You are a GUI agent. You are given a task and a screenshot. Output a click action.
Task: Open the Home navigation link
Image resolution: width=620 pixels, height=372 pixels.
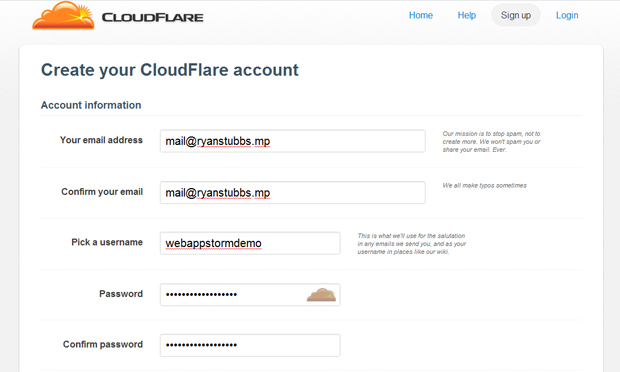tap(421, 15)
